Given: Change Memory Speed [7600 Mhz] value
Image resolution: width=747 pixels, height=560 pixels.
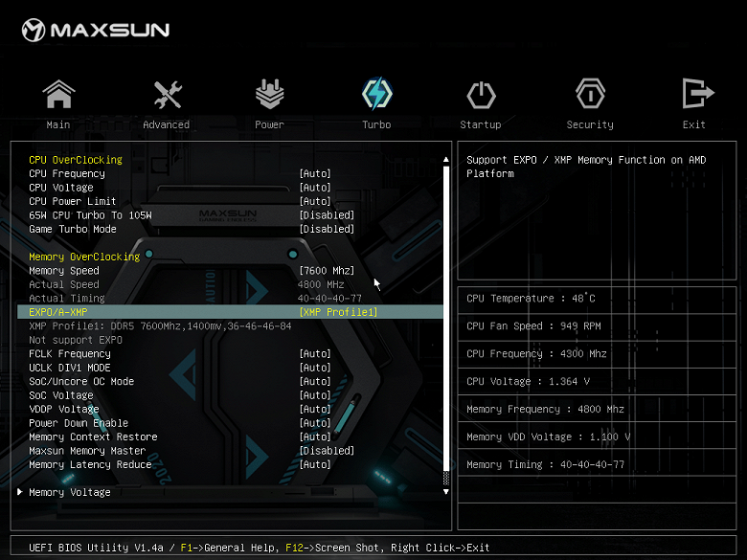Looking at the screenshot, I should [x=327, y=271].
